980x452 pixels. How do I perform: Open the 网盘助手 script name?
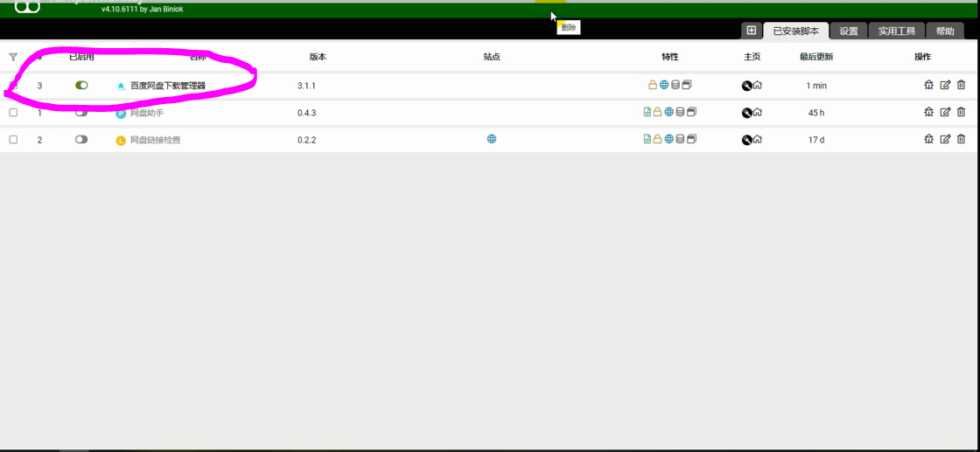(147, 113)
